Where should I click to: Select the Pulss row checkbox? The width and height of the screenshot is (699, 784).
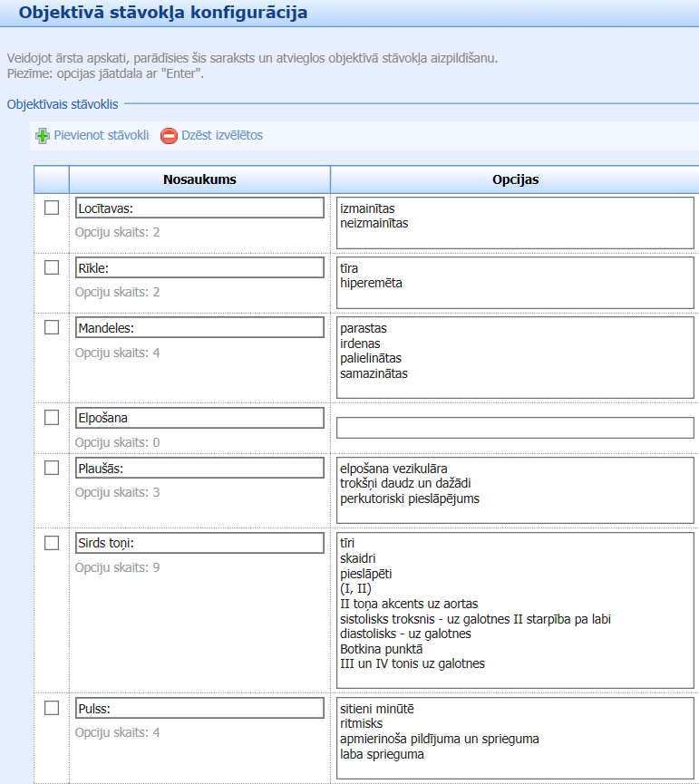tap(52, 707)
